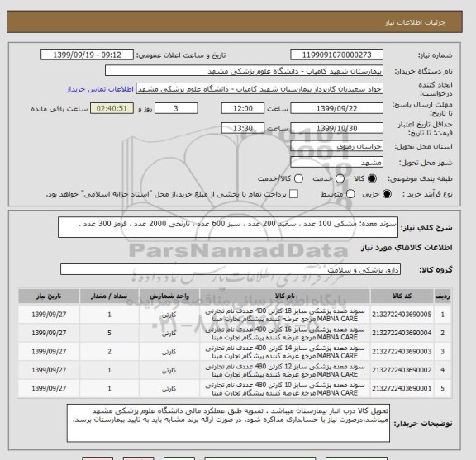
Task: Open the اطلاعات تماس خریدار link
Action: tap(100, 89)
